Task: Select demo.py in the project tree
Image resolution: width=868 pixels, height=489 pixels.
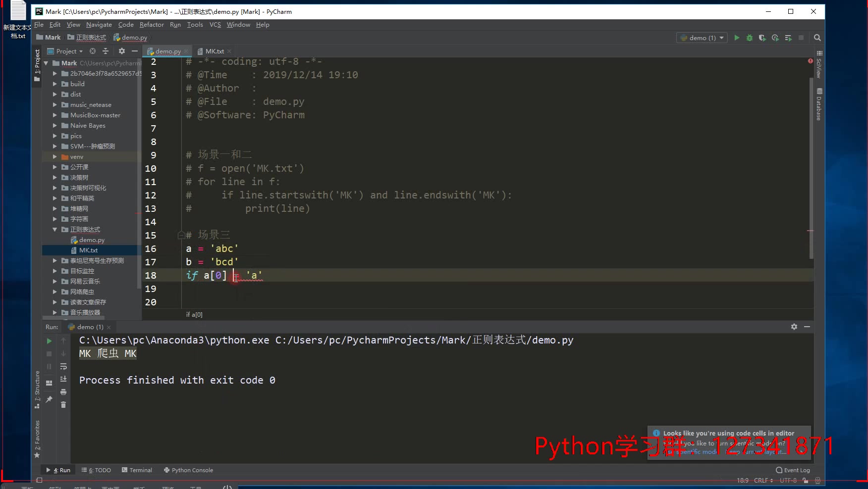Action: coord(92,240)
